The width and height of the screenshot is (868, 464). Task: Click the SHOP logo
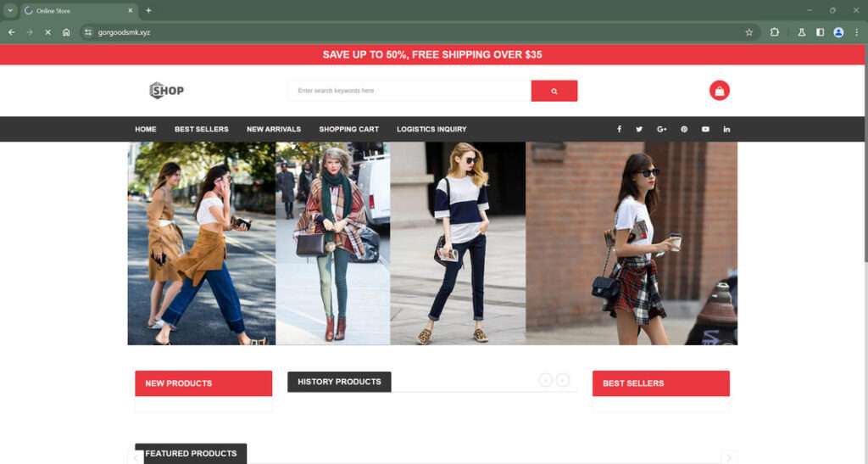pos(167,90)
